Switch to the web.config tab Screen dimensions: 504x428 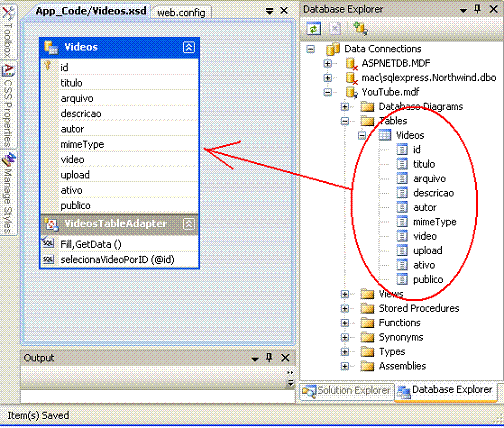[181, 13]
